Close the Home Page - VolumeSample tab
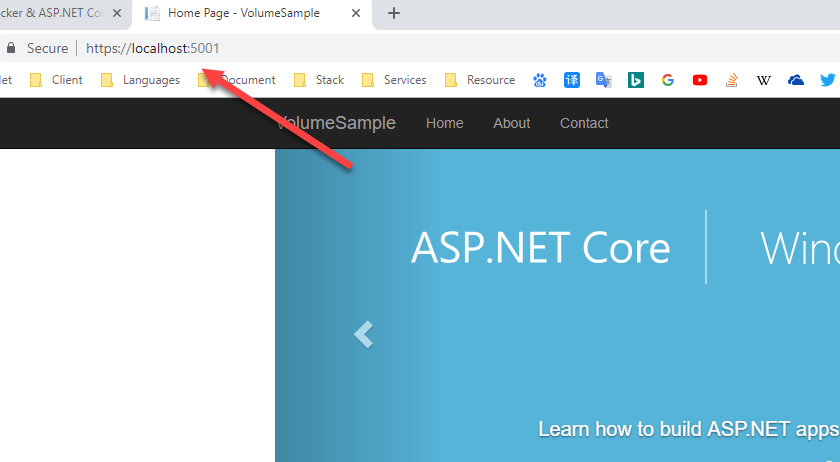The width and height of the screenshot is (840, 462). click(x=356, y=13)
